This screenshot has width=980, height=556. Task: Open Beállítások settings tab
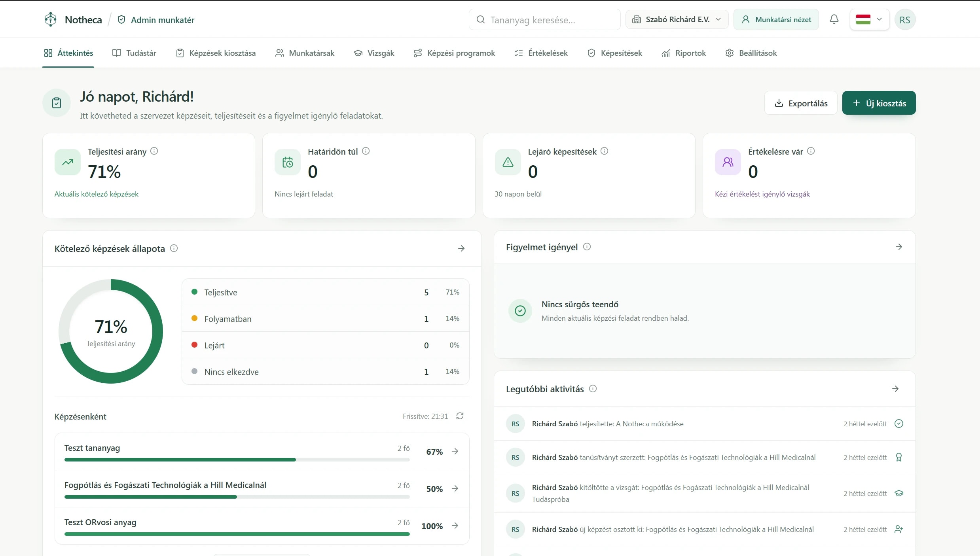pyautogui.click(x=751, y=53)
